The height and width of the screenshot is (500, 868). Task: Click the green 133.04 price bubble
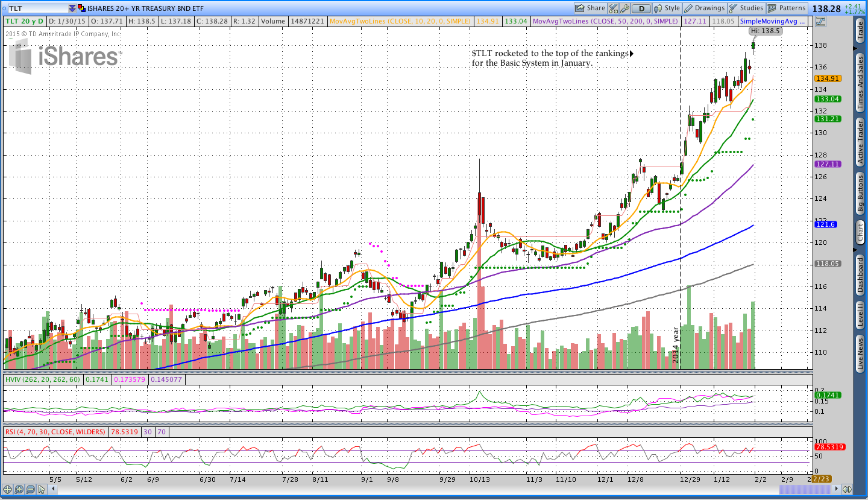tap(828, 99)
